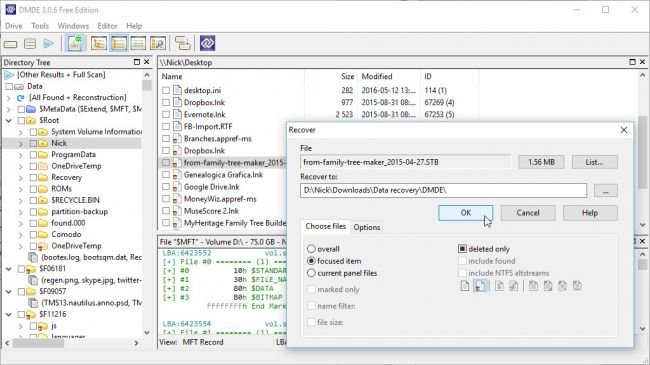Click the List... button

point(594,162)
